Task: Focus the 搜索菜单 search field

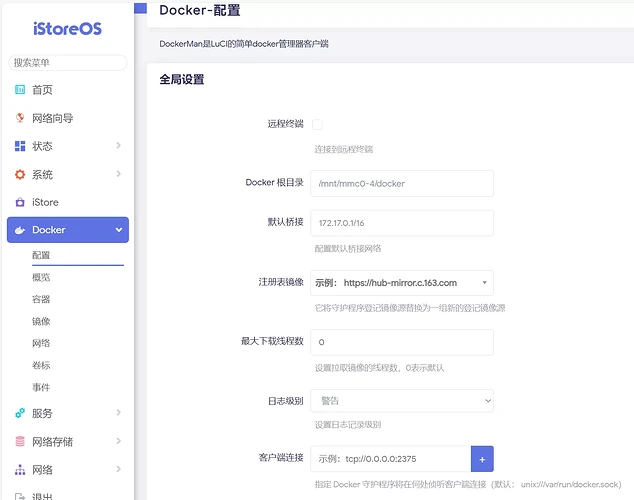Action: [x=68, y=63]
